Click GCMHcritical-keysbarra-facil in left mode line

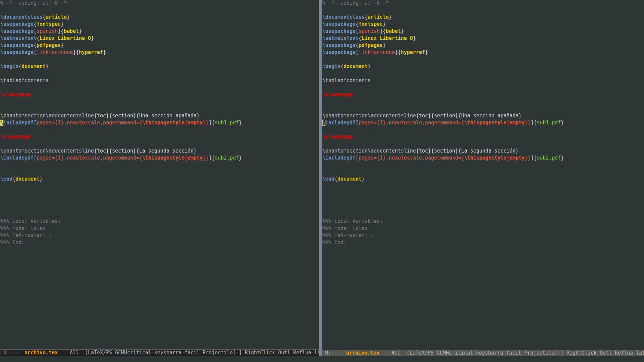point(157,352)
